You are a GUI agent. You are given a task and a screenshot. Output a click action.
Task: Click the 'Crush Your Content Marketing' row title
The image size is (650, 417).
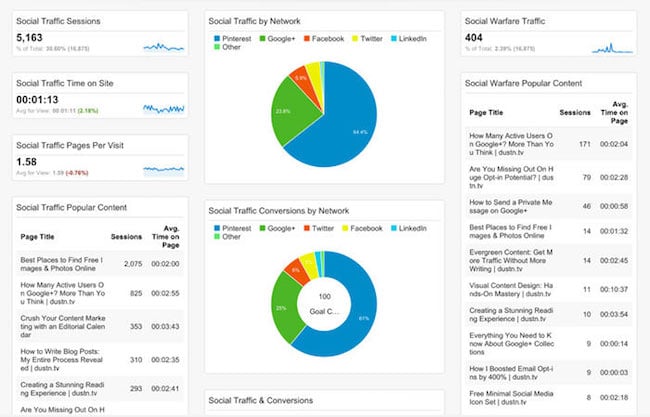(x=63, y=326)
